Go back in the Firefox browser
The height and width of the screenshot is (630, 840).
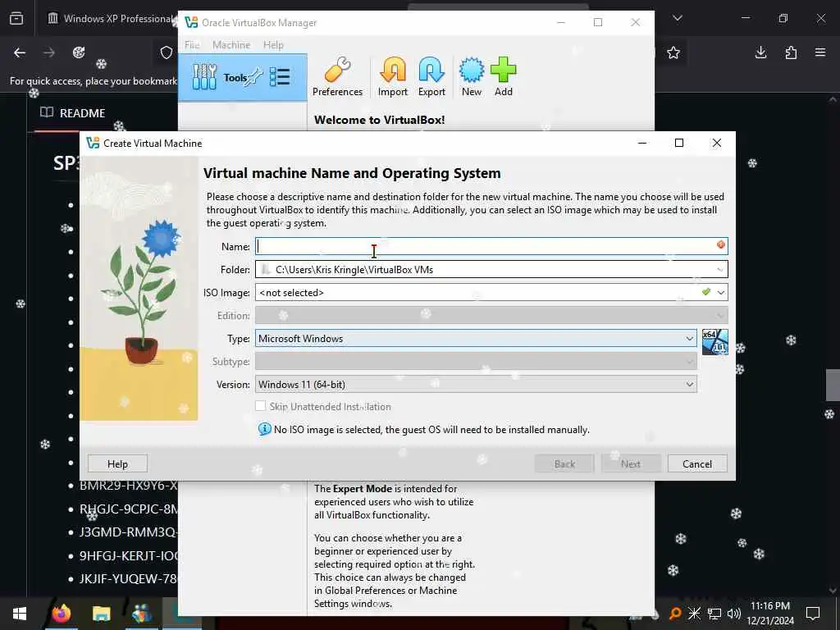(x=20, y=52)
